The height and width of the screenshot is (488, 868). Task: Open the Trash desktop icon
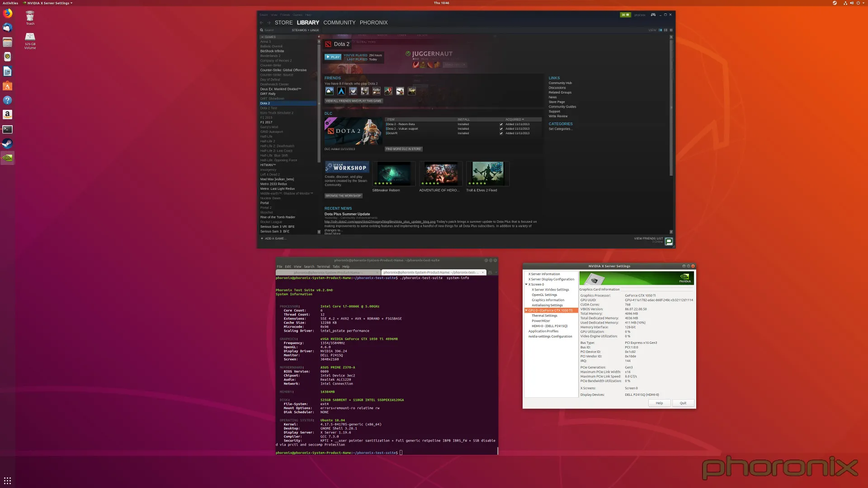pos(30,18)
